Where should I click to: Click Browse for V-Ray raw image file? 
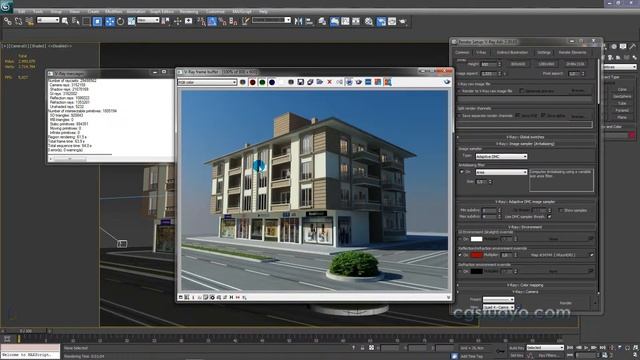[x=577, y=91]
